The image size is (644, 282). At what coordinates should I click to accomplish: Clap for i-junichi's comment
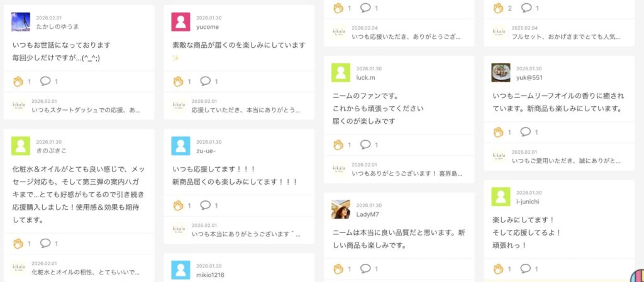(498, 269)
